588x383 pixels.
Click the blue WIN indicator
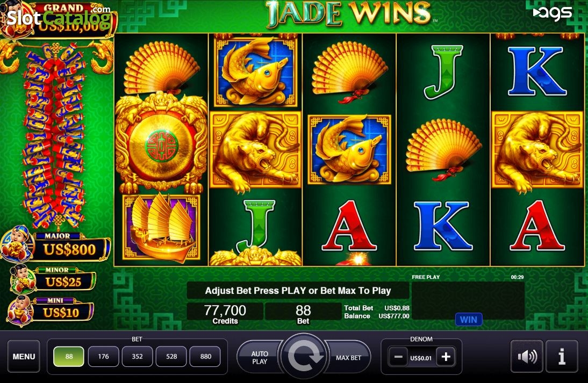[x=468, y=320]
